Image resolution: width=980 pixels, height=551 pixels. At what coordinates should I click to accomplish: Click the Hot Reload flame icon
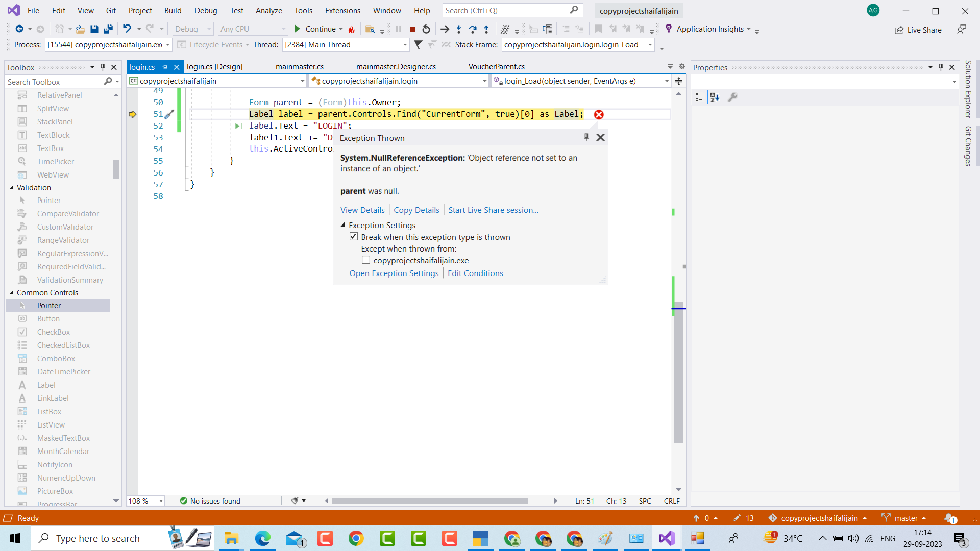pyautogui.click(x=351, y=29)
